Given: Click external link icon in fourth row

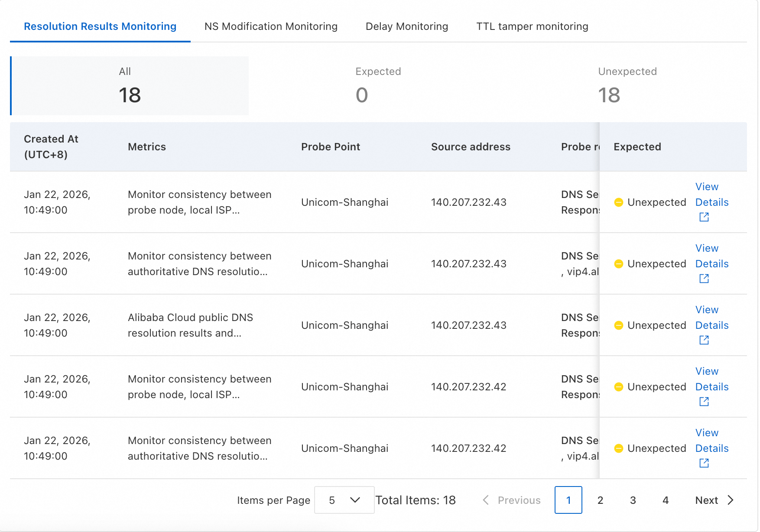Looking at the screenshot, I should (x=704, y=402).
